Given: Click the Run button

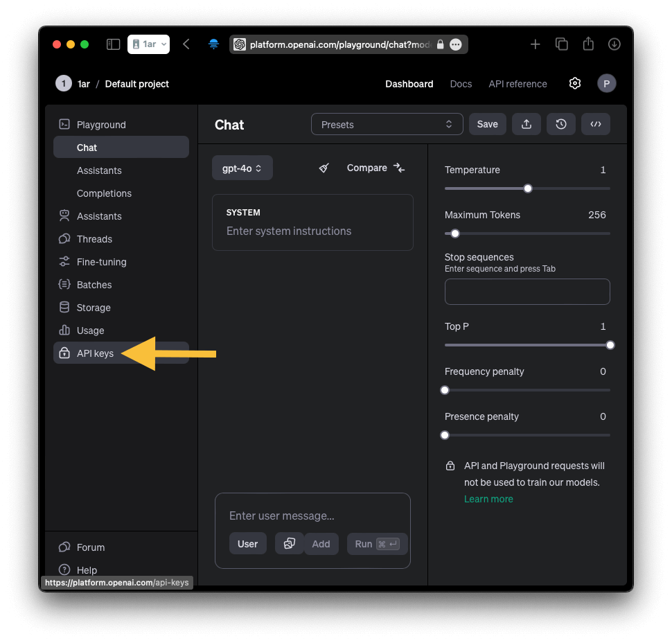Looking at the screenshot, I should pos(377,544).
